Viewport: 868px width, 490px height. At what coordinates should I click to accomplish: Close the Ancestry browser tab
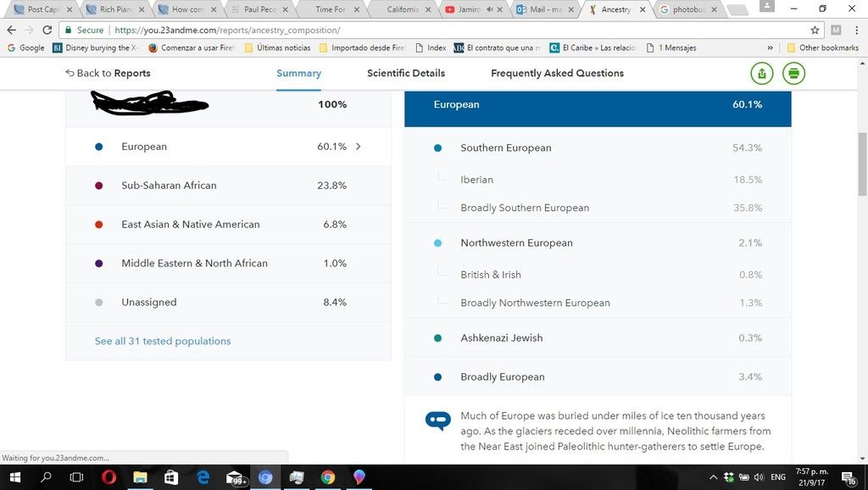(643, 9)
